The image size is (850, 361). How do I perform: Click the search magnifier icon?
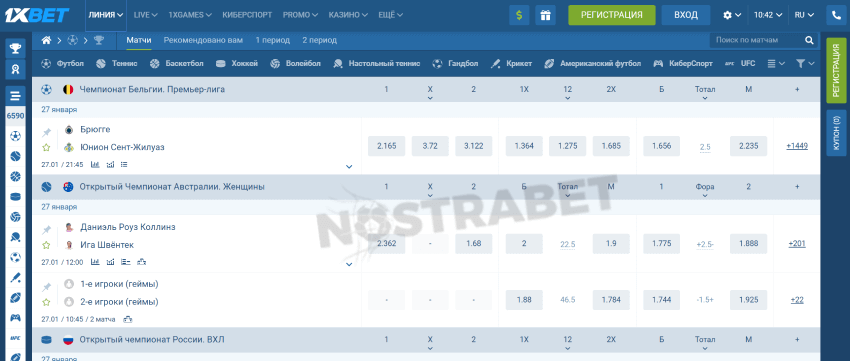point(809,40)
